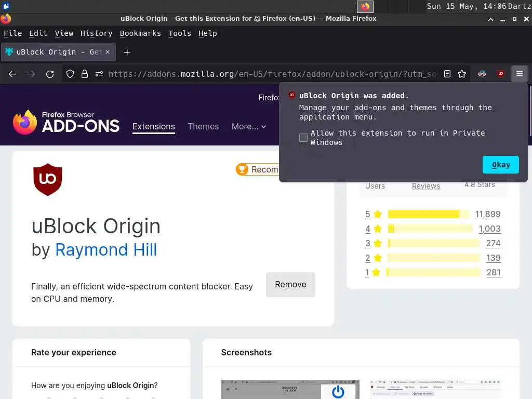Show site security padlock info
The height and width of the screenshot is (399, 532).
pyautogui.click(x=85, y=74)
